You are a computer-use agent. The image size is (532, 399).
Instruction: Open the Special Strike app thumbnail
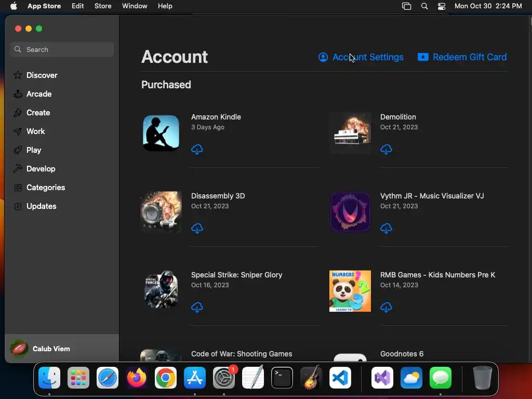pyautogui.click(x=161, y=291)
